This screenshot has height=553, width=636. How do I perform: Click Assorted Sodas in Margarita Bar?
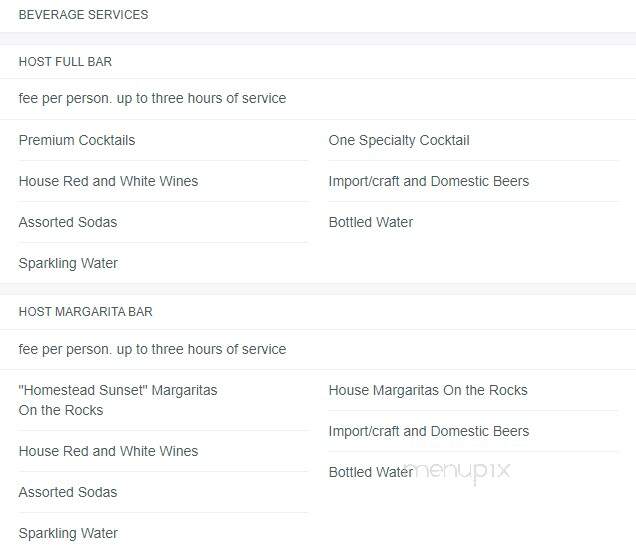point(68,492)
